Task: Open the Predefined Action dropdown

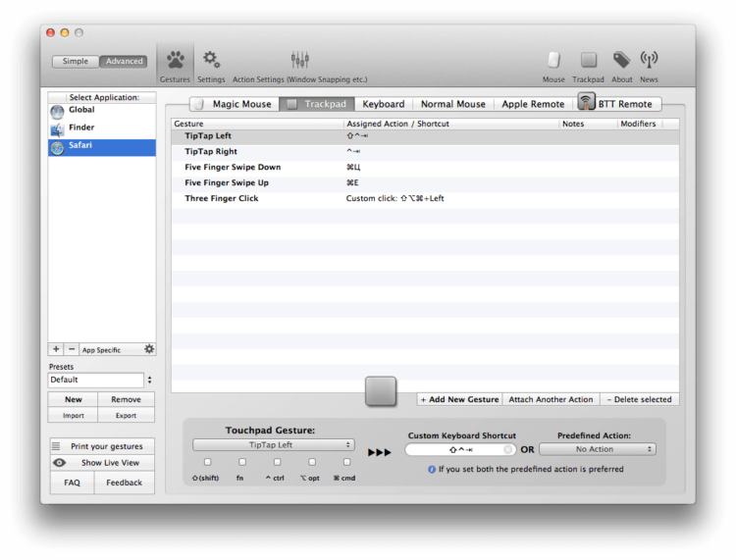Action: tap(598, 449)
